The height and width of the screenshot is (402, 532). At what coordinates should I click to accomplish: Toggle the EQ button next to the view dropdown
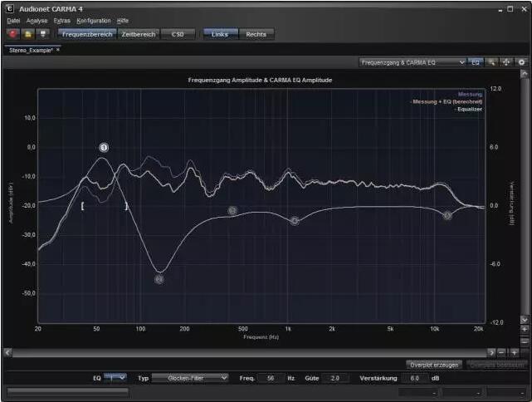click(476, 62)
